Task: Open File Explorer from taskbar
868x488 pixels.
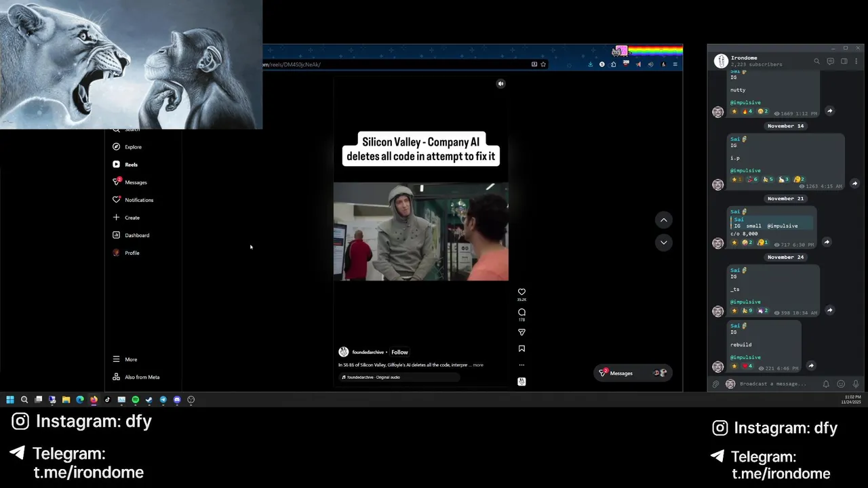Action: tap(66, 400)
